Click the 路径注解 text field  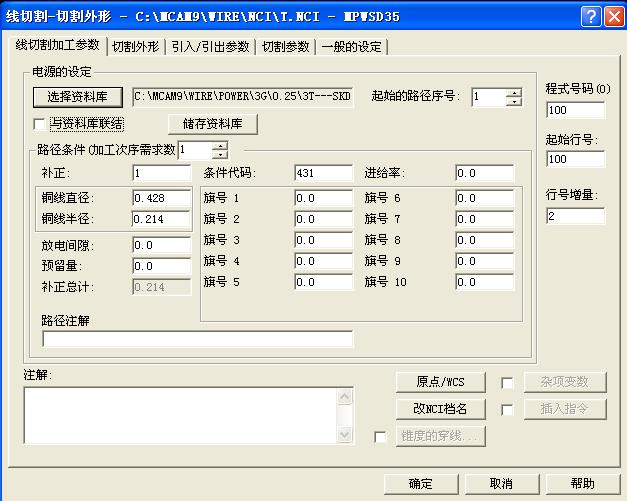click(x=198, y=339)
